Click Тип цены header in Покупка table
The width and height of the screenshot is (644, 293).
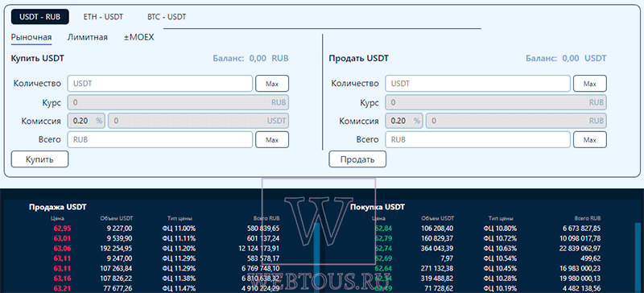coord(501,218)
